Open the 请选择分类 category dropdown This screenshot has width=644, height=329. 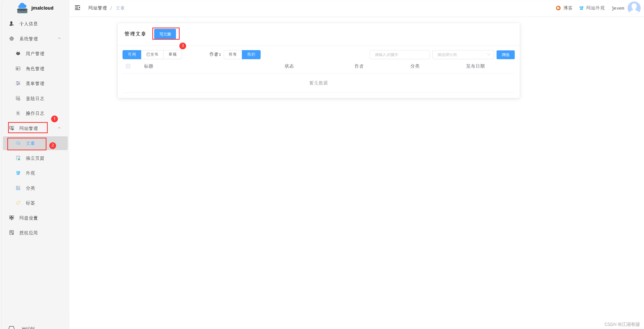coord(463,55)
